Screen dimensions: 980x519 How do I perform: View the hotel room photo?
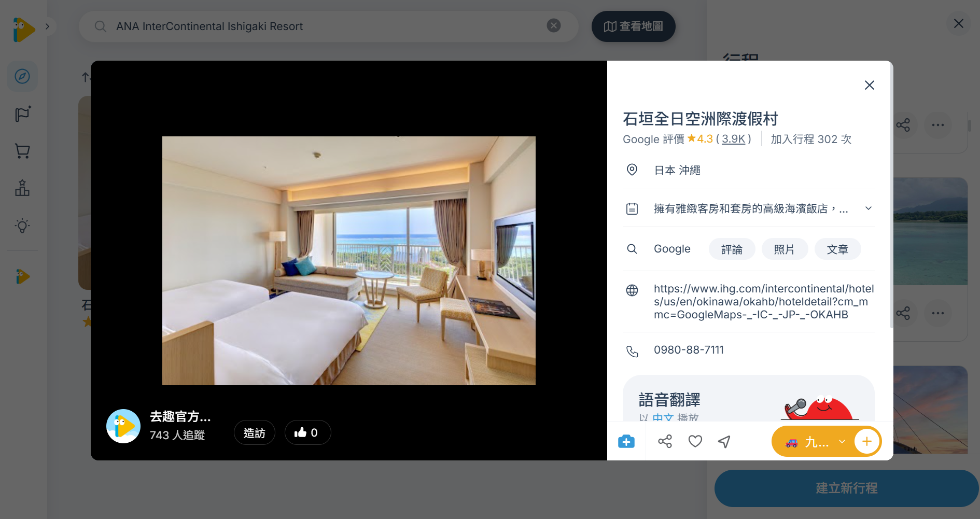(349, 261)
